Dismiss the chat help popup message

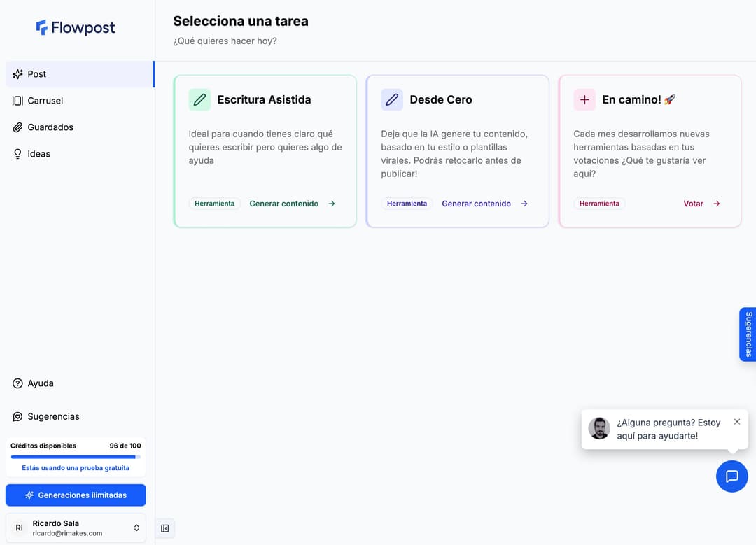(x=736, y=422)
